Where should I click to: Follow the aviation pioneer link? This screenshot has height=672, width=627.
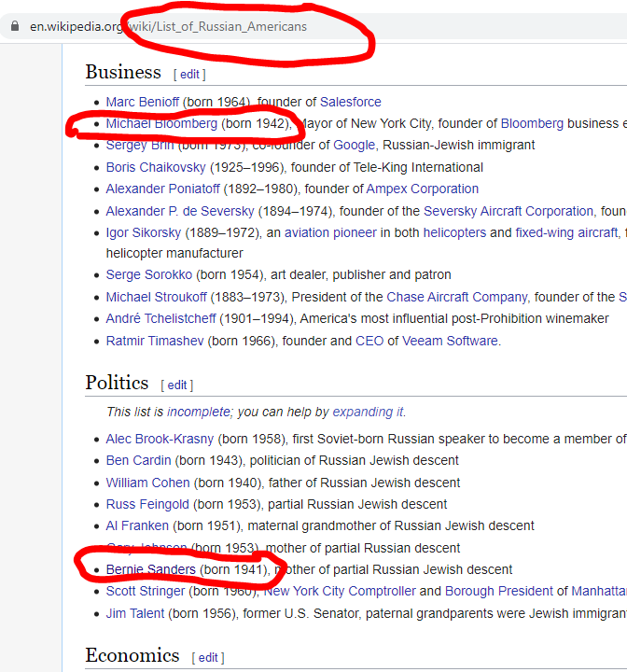click(330, 232)
